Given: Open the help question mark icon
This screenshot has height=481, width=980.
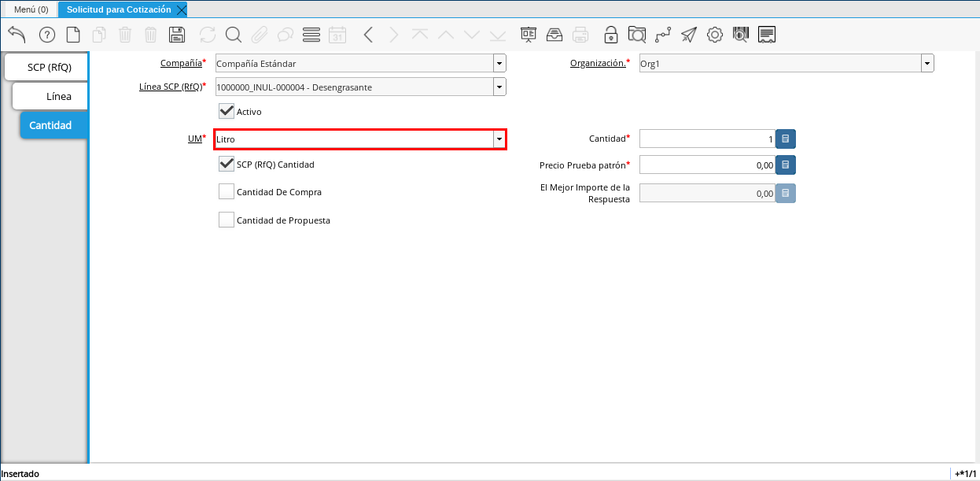Looking at the screenshot, I should [47, 35].
